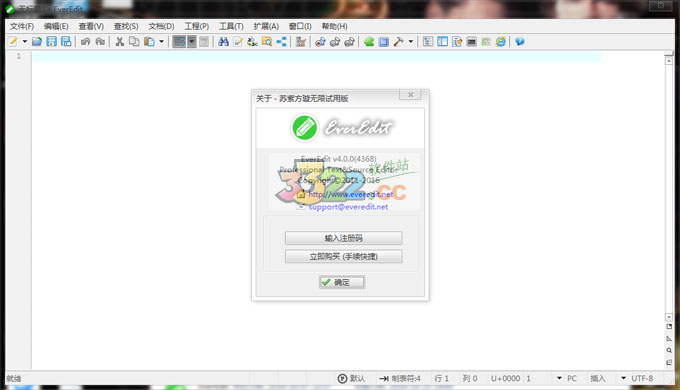680x390 pixels.
Task: Click the magnifier icon below the scrollbar
Action: [x=669, y=351]
